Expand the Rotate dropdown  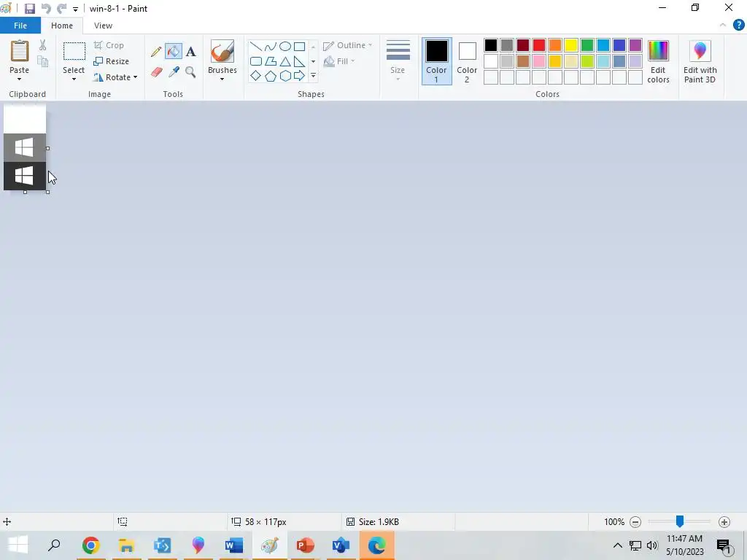(135, 77)
